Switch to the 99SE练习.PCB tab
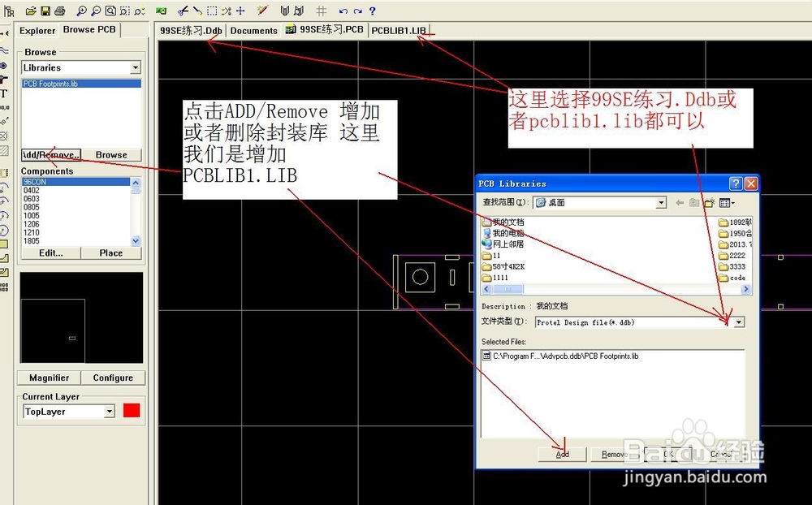812x505 pixels. pyautogui.click(x=325, y=29)
